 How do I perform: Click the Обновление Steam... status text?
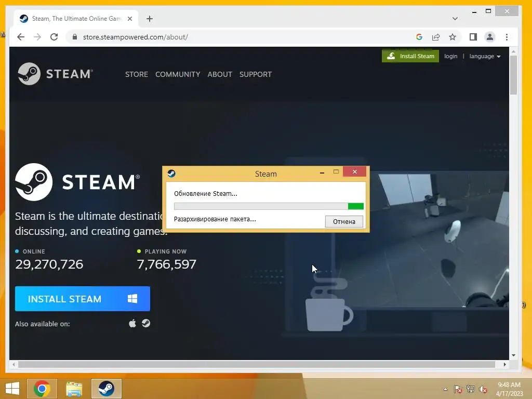point(206,194)
